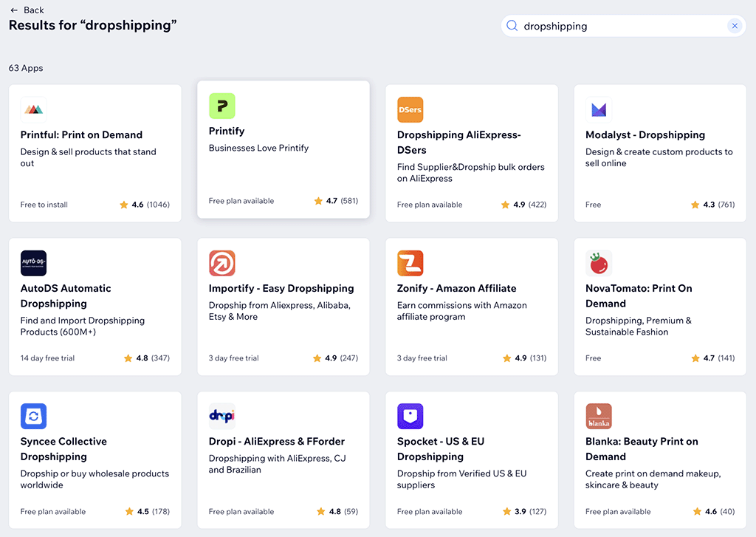Click '3 day free trial' on Importify card
756x537 pixels.
[234, 358]
